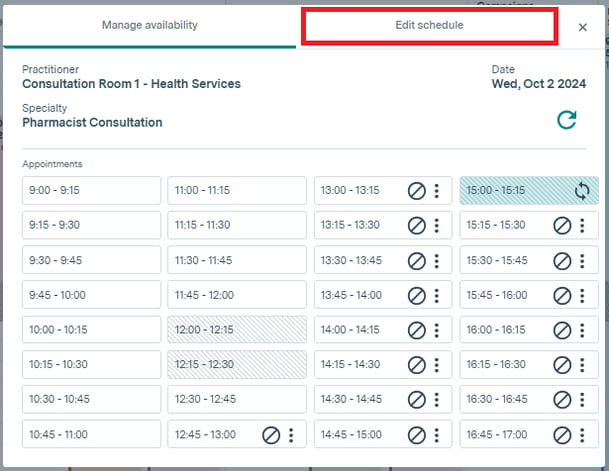609x471 pixels.
Task: Open more options for 16:45 - 17:00
Action: pos(582,435)
